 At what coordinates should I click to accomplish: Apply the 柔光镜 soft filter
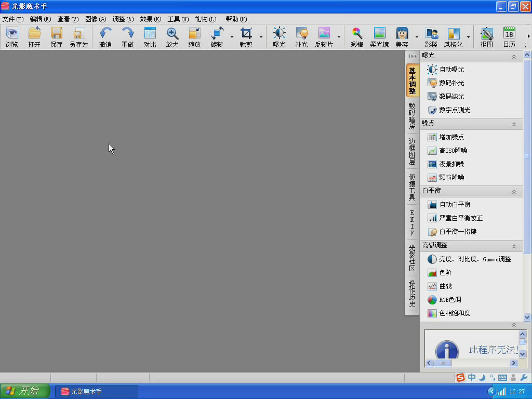coord(379,37)
